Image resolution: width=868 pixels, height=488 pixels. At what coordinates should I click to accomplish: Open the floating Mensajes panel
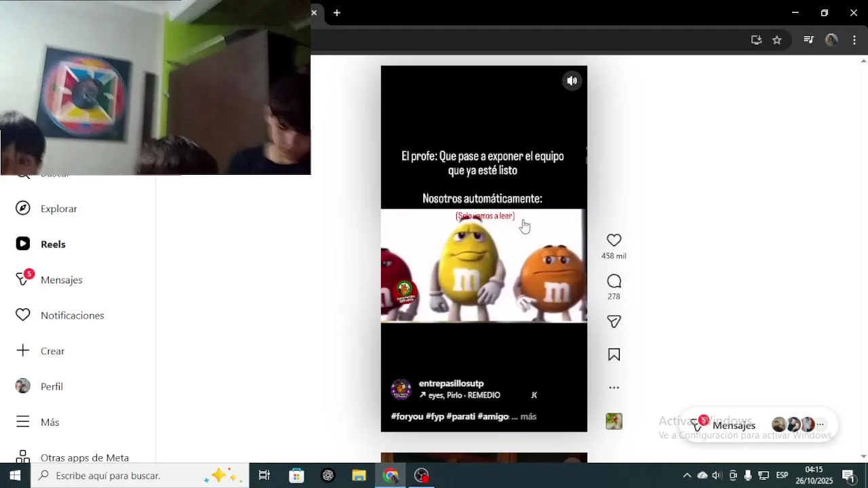point(759,425)
